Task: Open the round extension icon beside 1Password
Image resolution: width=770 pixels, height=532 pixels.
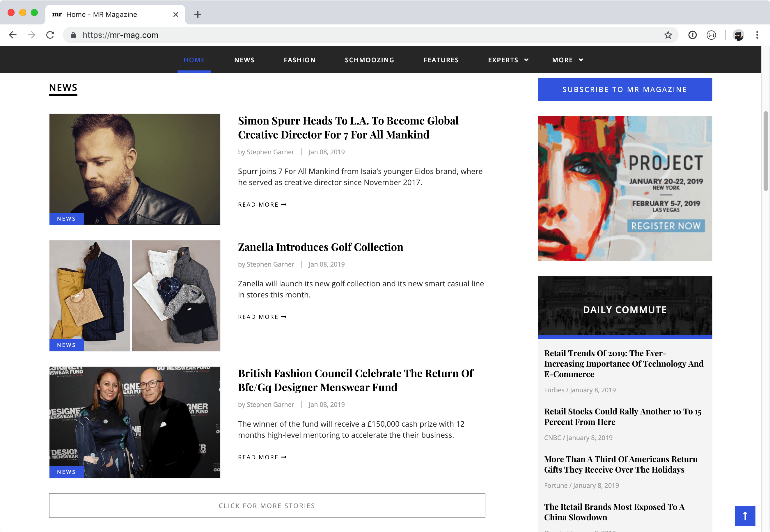Action: (x=711, y=35)
